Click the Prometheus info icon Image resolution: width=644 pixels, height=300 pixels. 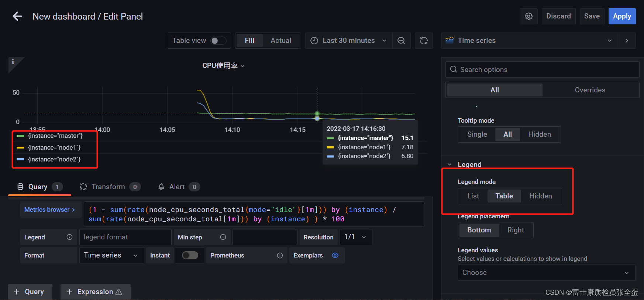click(x=280, y=255)
